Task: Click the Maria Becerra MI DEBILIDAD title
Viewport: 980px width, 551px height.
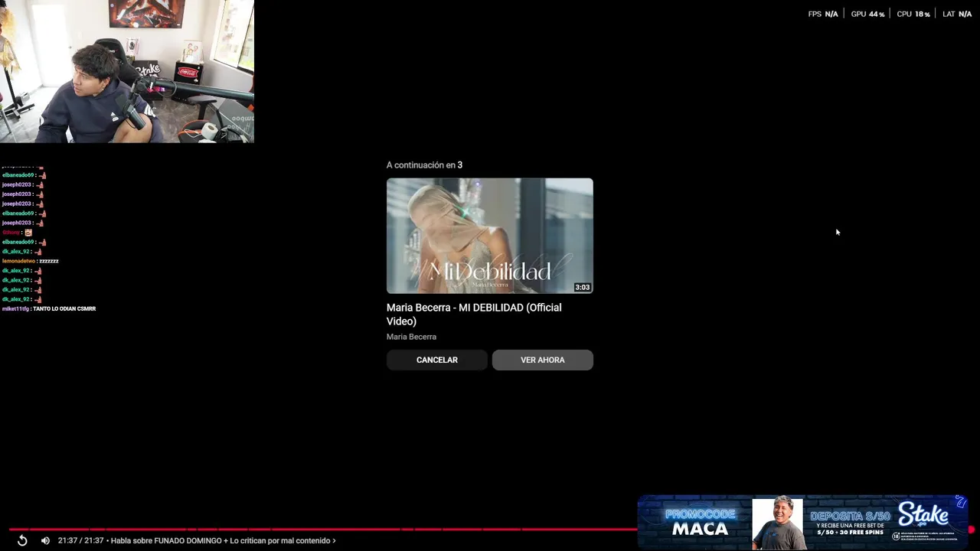Action: click(474, 314)
